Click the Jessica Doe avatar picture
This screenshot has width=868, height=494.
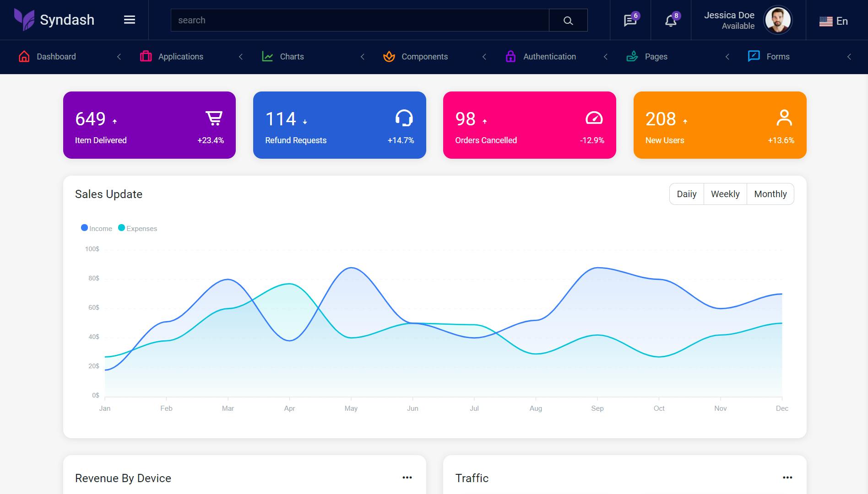[778, 20]
